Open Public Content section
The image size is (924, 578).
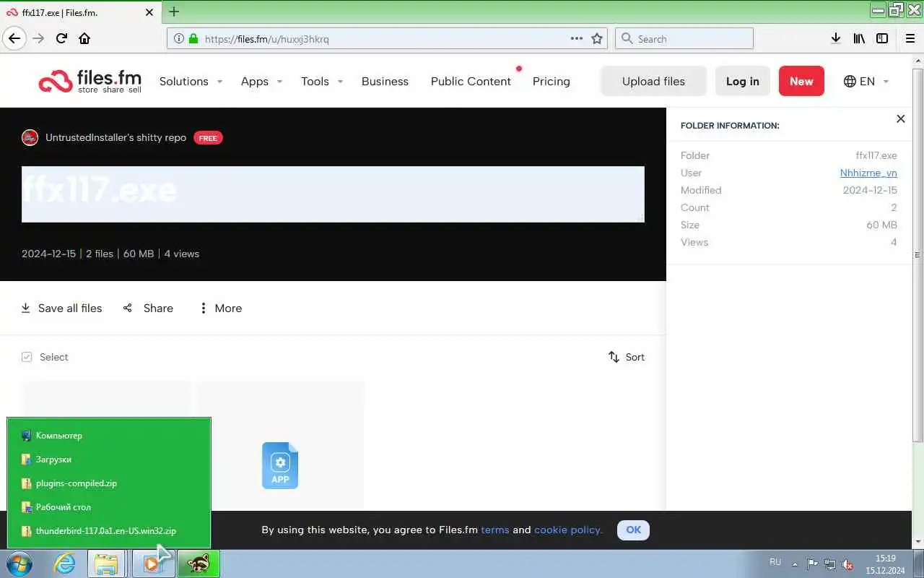pyautogui.click(x=471, y=81)
